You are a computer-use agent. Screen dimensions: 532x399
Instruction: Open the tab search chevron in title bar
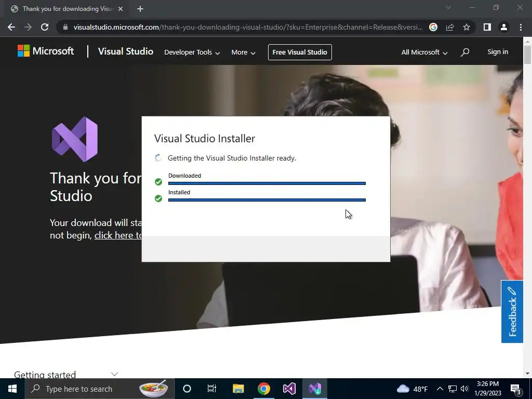point(448,7)
